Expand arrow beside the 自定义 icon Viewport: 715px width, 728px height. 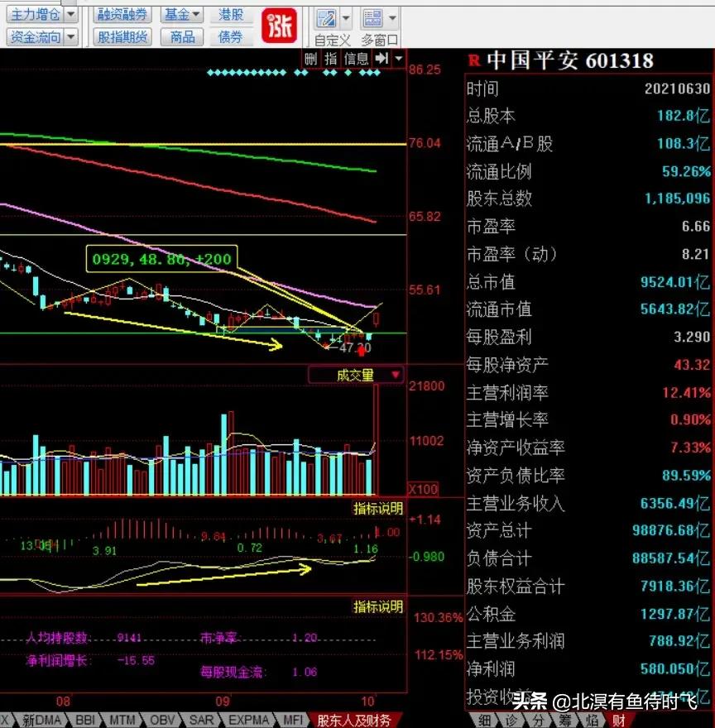pyautogui.click(x=346, y=18)
